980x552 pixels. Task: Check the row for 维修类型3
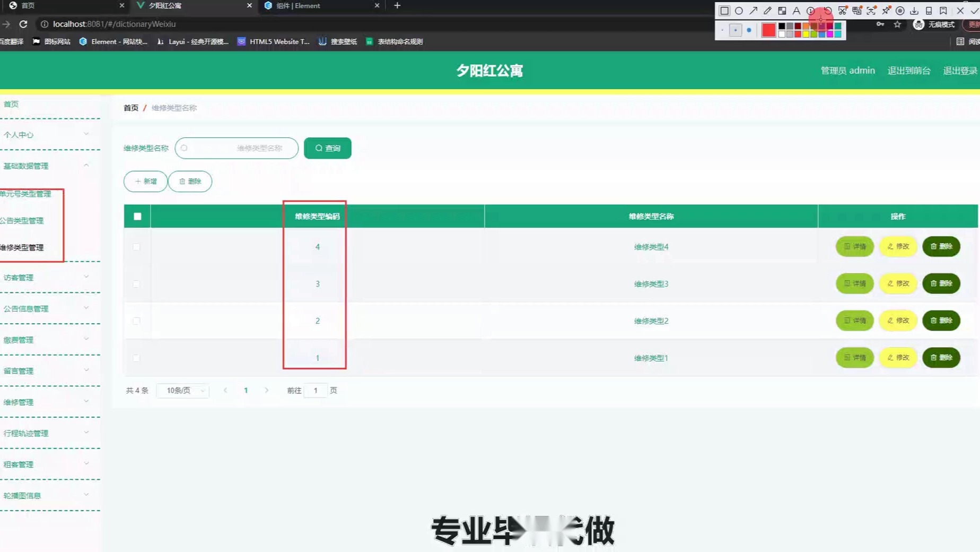136,284
